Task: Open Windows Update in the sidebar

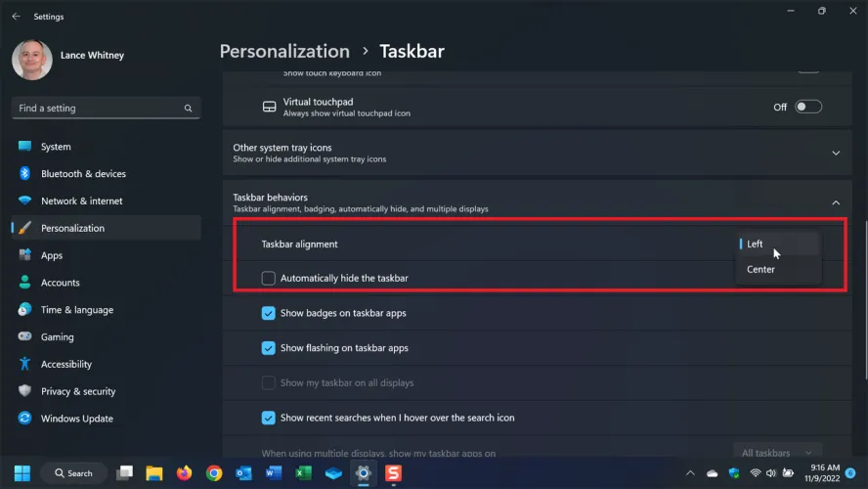Action: [76, 419]
